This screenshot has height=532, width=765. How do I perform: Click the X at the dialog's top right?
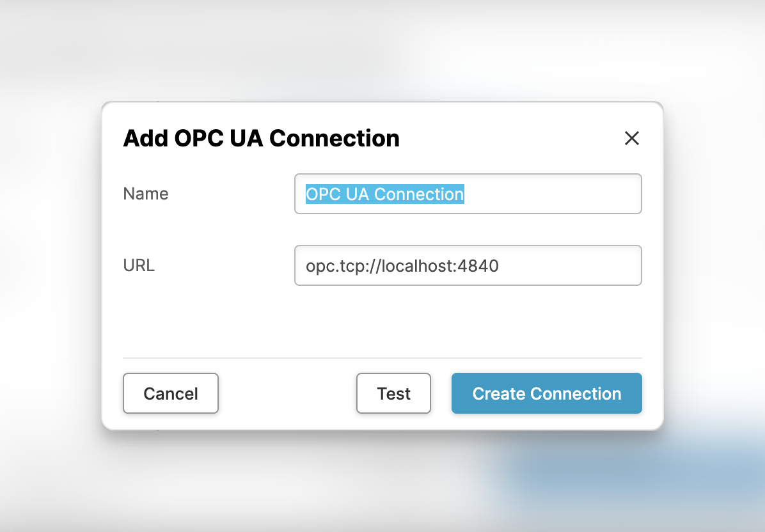tap(631, 138)
